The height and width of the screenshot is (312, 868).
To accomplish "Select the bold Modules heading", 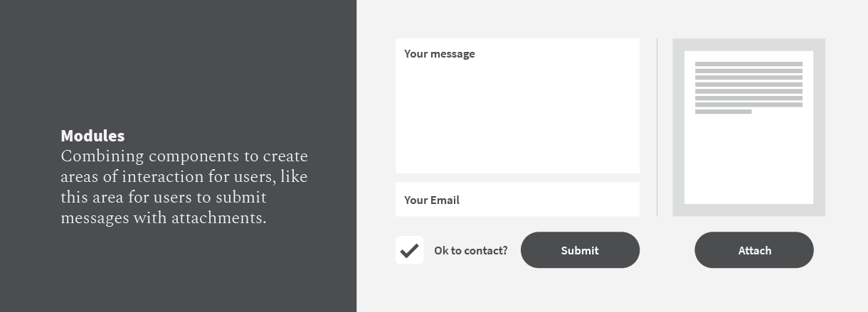I will [92, 136].
